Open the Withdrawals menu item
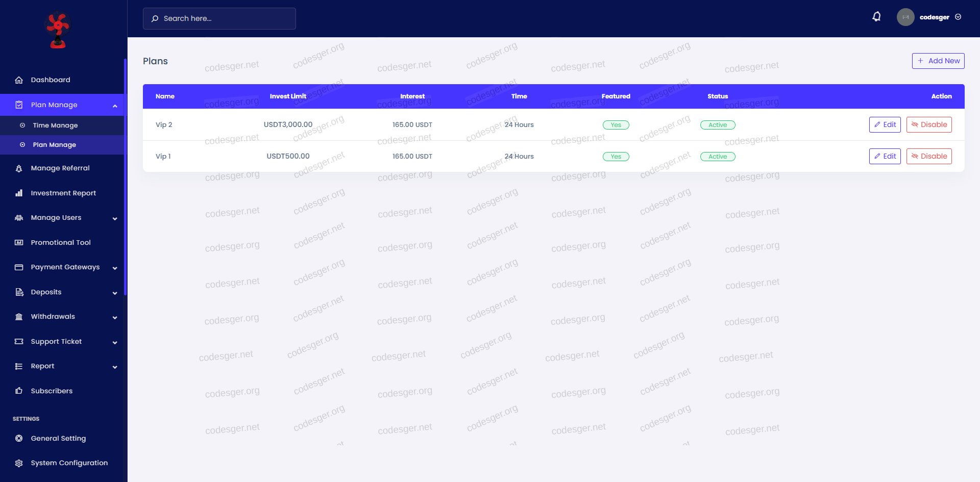The image size is (980, 482). 53,317
